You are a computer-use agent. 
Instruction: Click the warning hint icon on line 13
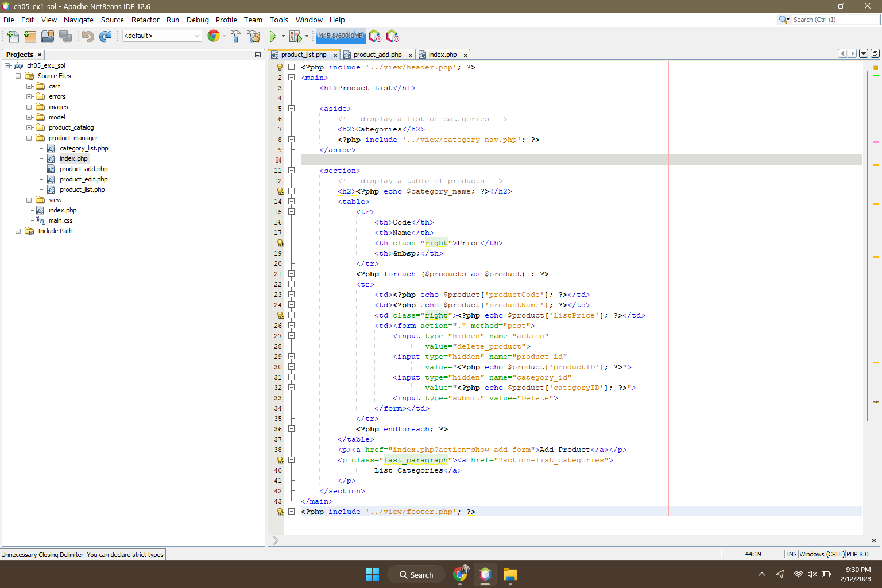pos(280,191)
